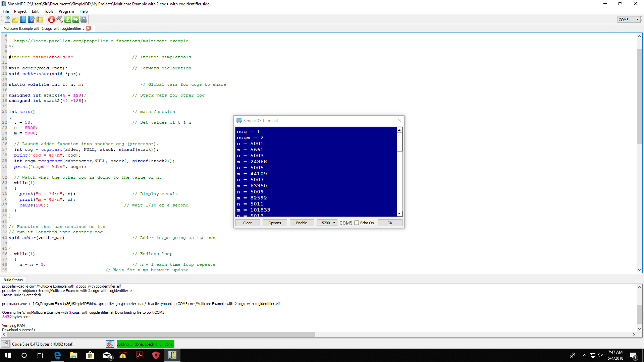Click the terminal scrollbar up arrow
The height and width of the screenshot is (362, 644).
click(399, 130)
